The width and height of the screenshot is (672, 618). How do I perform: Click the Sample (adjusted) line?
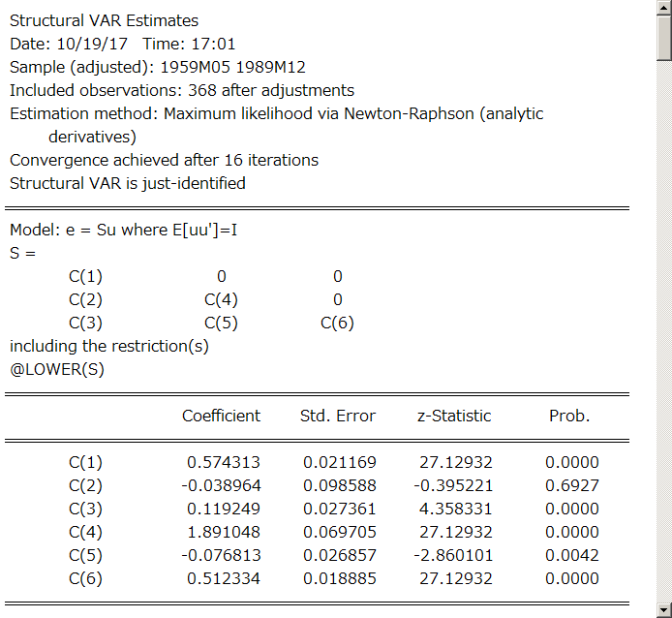click(x=158, y=68)
